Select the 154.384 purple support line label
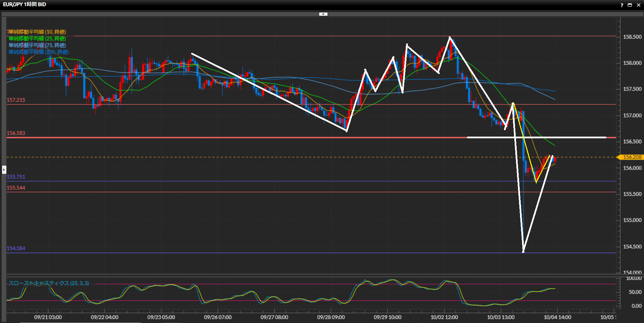Screen dimensions: 644x323 [16, 248]
